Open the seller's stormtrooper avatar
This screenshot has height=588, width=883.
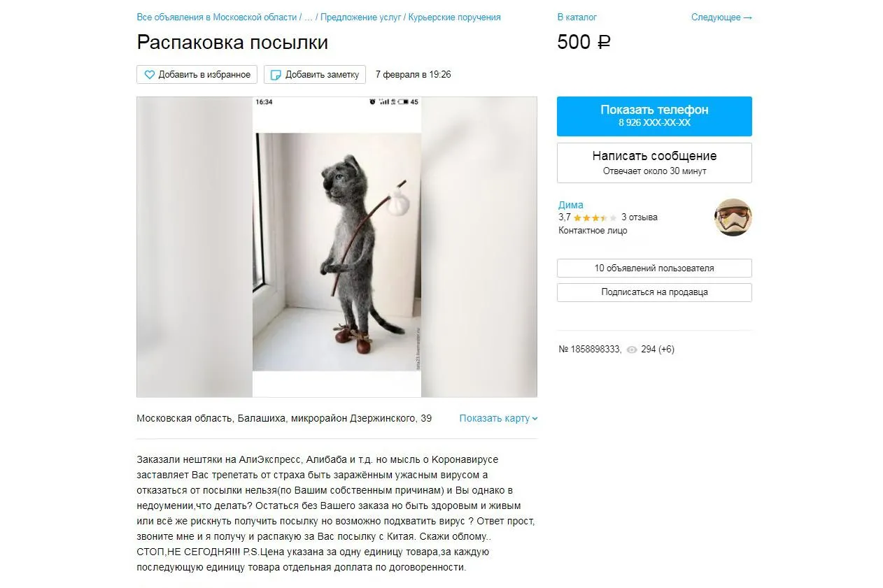pyautogui.click(x=733, y=217)
